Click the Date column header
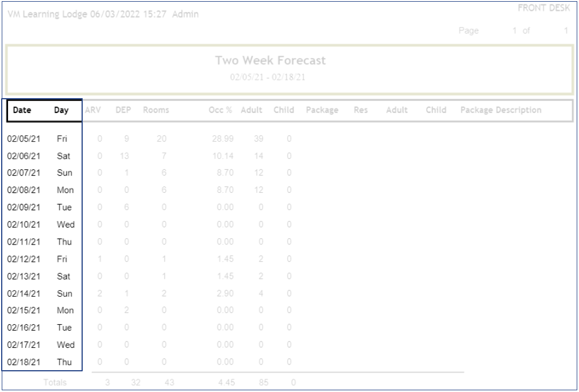 click(22, 110)
